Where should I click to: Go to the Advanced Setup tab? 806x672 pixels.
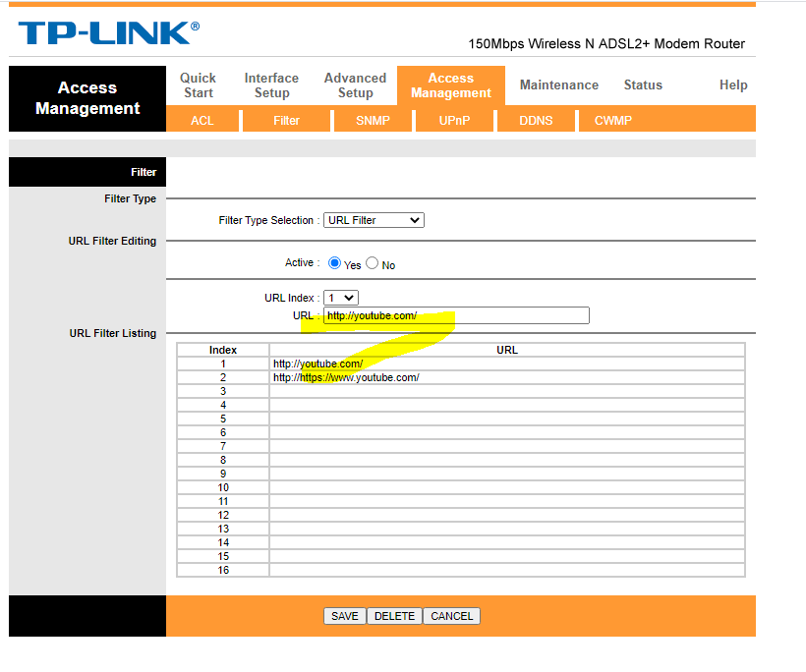point(355,85)
